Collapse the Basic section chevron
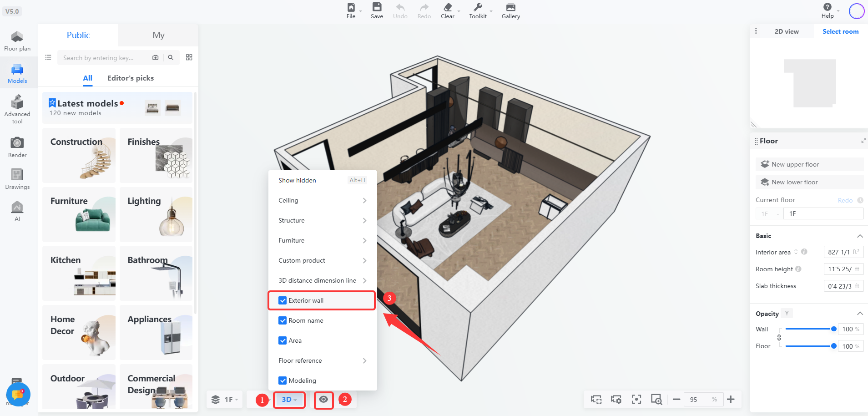868x416 pixels. click(x=860, y=236)
